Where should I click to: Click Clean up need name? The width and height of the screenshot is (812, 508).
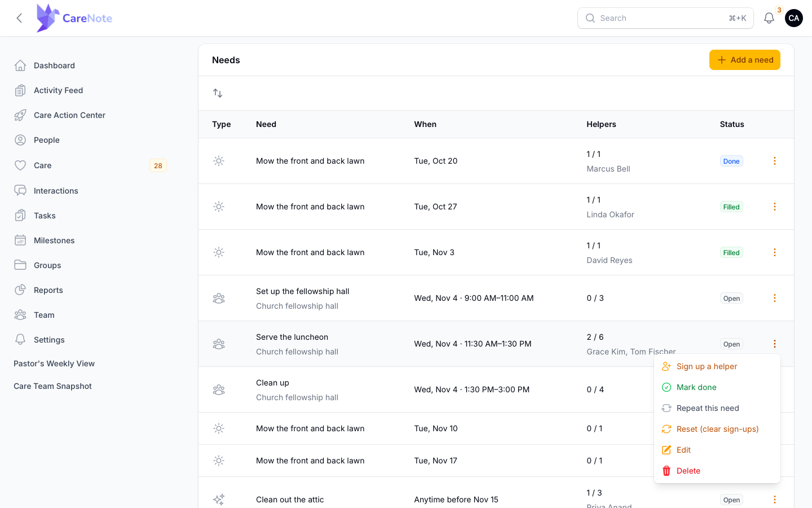[272, 383]
